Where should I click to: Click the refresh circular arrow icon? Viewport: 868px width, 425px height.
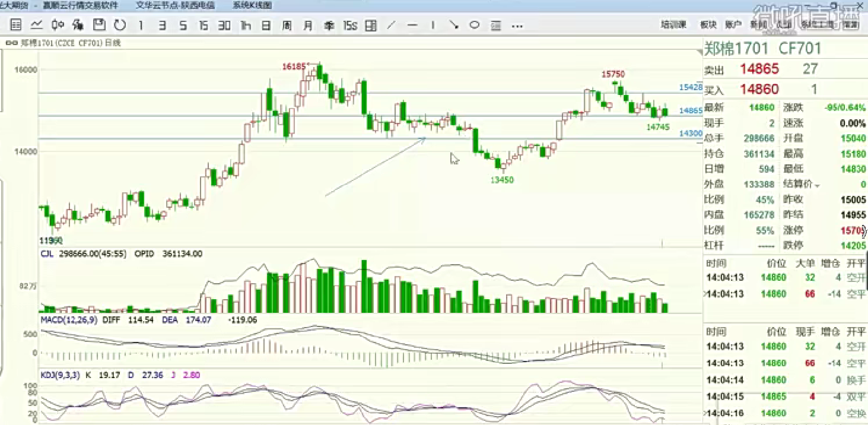click(119, 25)
